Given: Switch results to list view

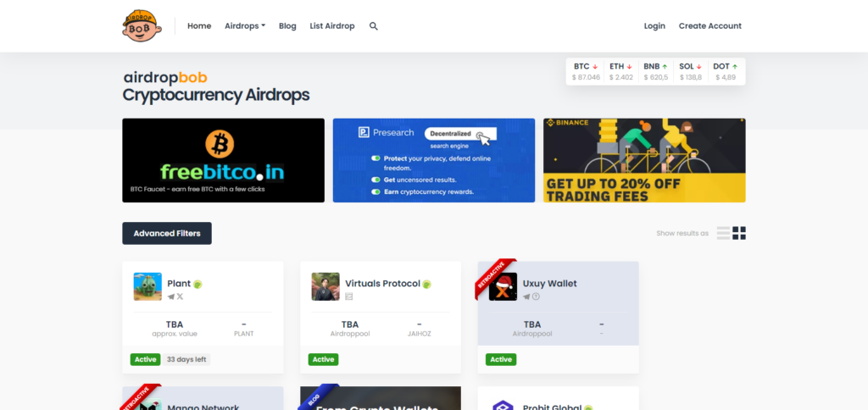Looking at the screenshot, I should pyautogui.click(x=723, y=233).
